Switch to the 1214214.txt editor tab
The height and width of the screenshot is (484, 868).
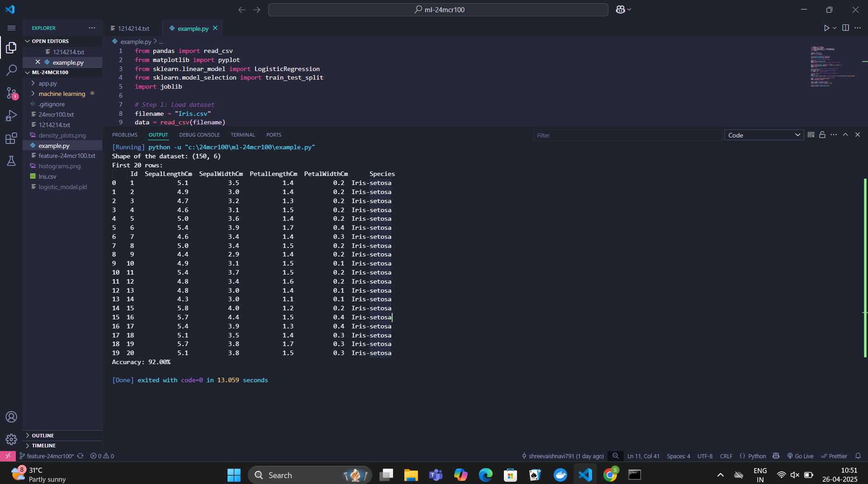133,28
